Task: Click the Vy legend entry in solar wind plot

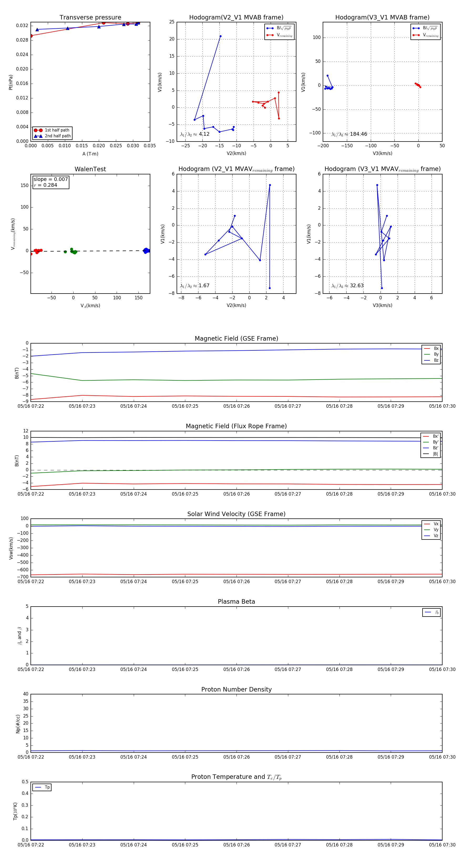Action: click(x=431, y=530)
